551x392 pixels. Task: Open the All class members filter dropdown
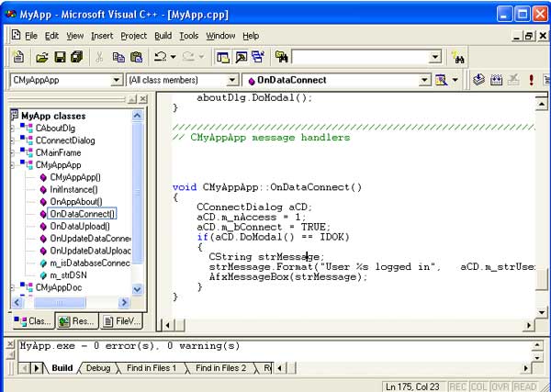[232, 80]
